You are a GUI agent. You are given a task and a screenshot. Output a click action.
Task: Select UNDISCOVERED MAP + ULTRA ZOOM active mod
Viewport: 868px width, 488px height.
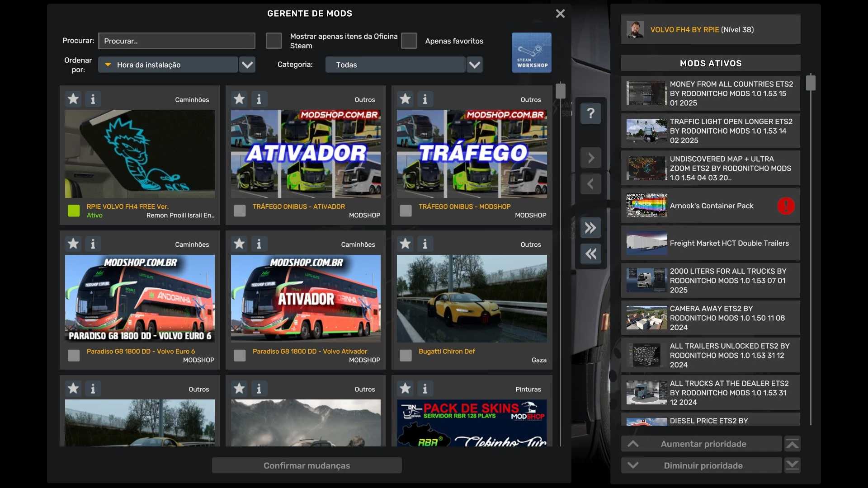(710, 169)
